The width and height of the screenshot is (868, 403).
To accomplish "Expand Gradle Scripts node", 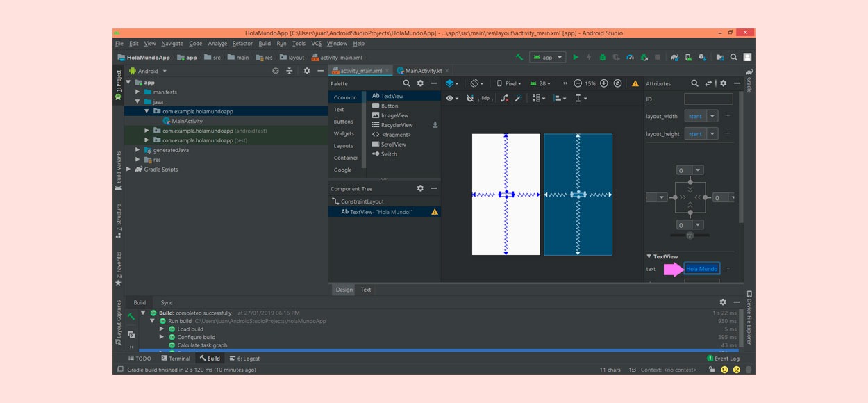I will (128, 170).
